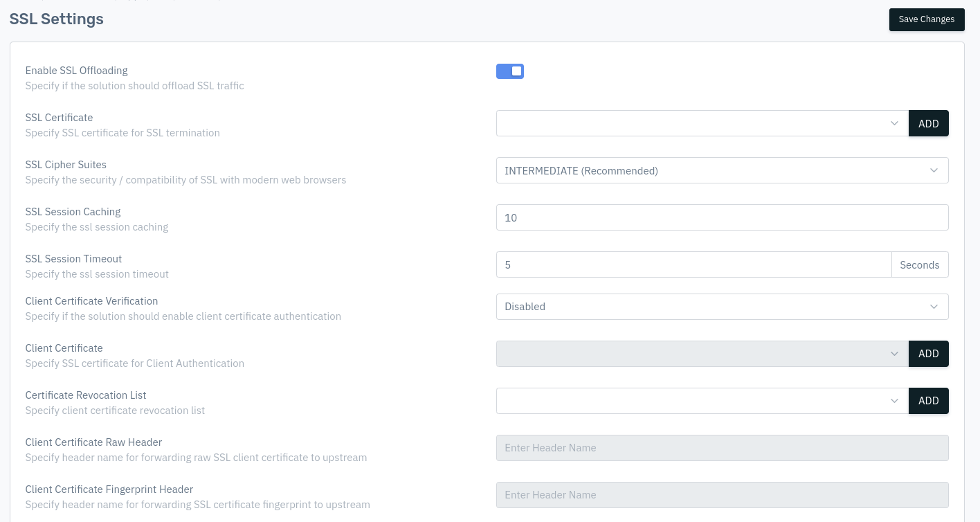Click the 'Client Certificate Raw Header' label
The width and height of the screenshot is (980, 522).
coord(94,442)
